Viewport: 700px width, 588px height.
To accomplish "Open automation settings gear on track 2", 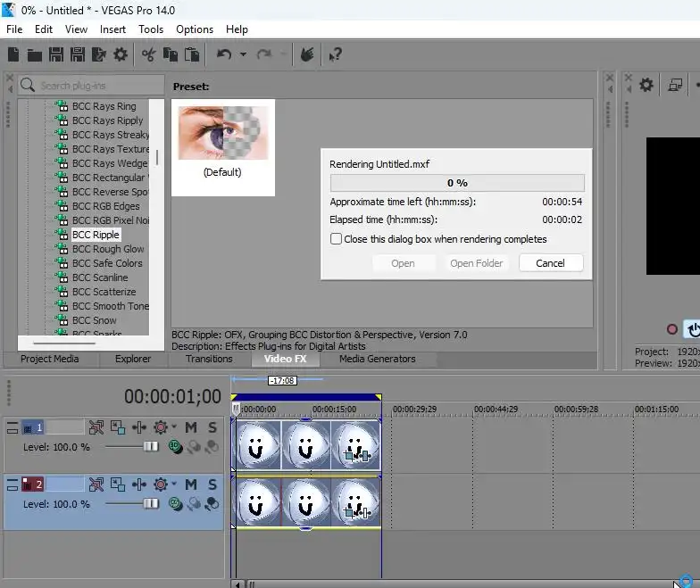I will (x=161, y=484).
